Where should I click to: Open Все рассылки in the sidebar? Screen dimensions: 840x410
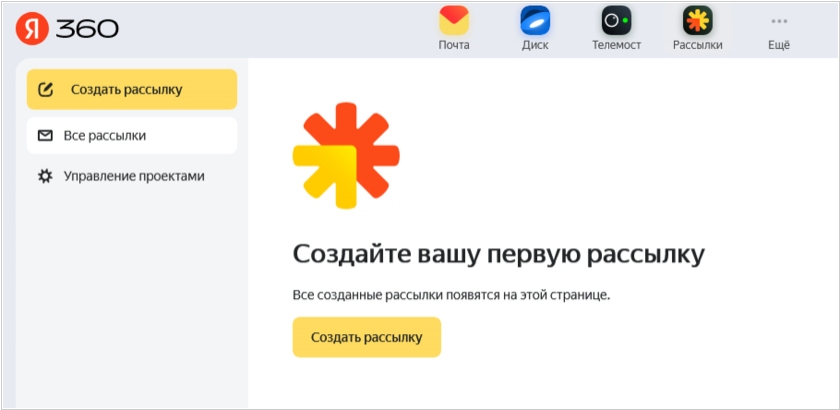coord(132,136)
